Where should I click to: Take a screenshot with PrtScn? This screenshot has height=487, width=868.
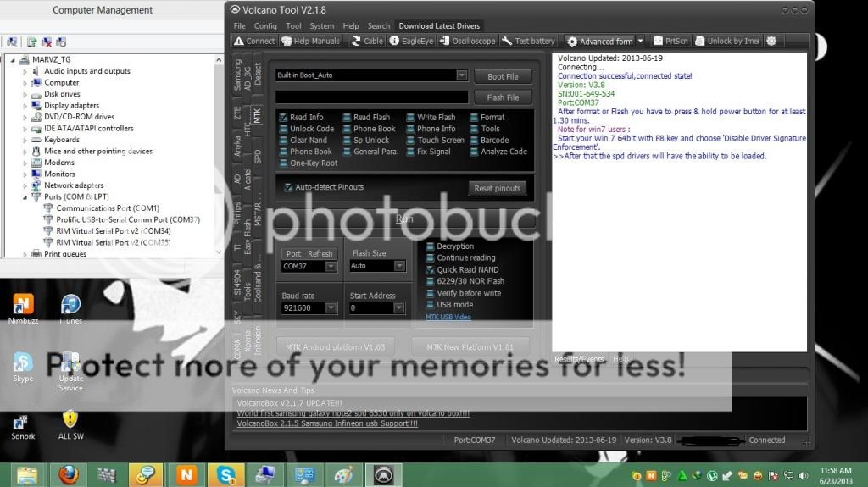671,41
